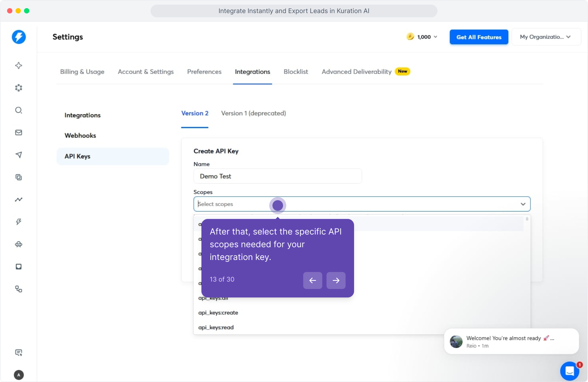Click the Scopes dropdown chevron
The image size is (588, 382).
point(523,204)
